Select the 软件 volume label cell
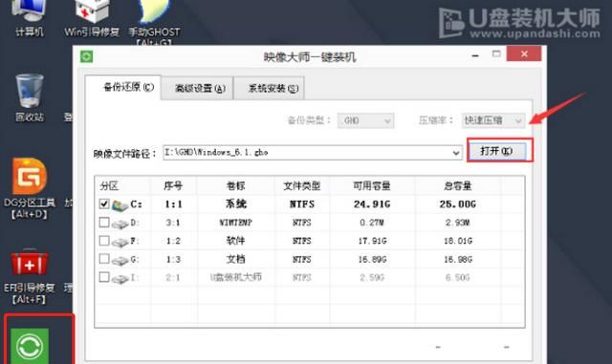 pyautogui.click(x=236, y=241)
